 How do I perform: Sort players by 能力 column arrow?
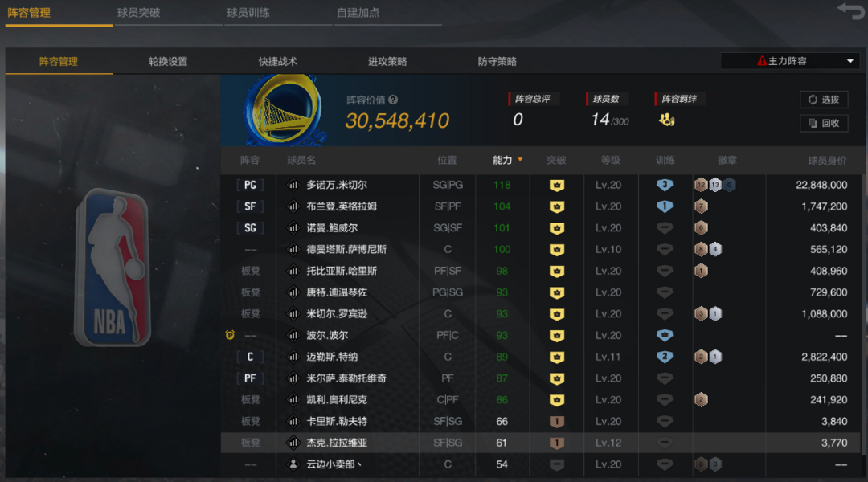520,160
